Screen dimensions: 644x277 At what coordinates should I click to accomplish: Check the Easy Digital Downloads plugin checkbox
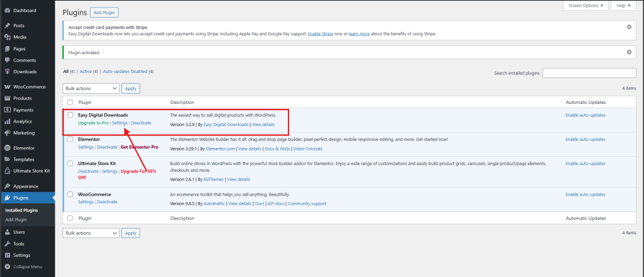[x=70, y=115]
